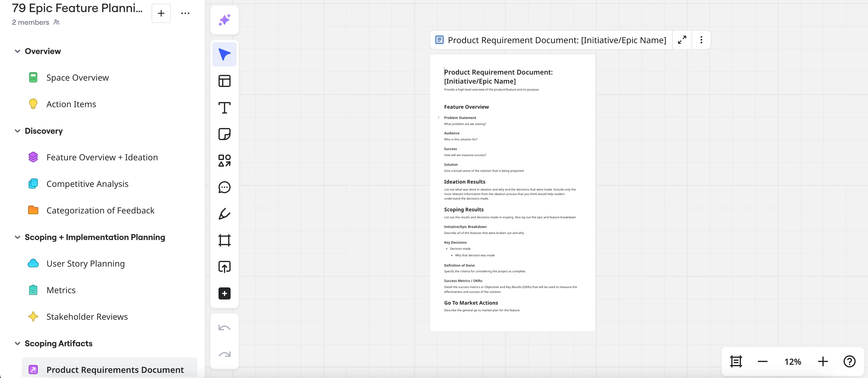Collapse the Discovery section
Viewport: 868px width, 378px height.
point(18,131)
